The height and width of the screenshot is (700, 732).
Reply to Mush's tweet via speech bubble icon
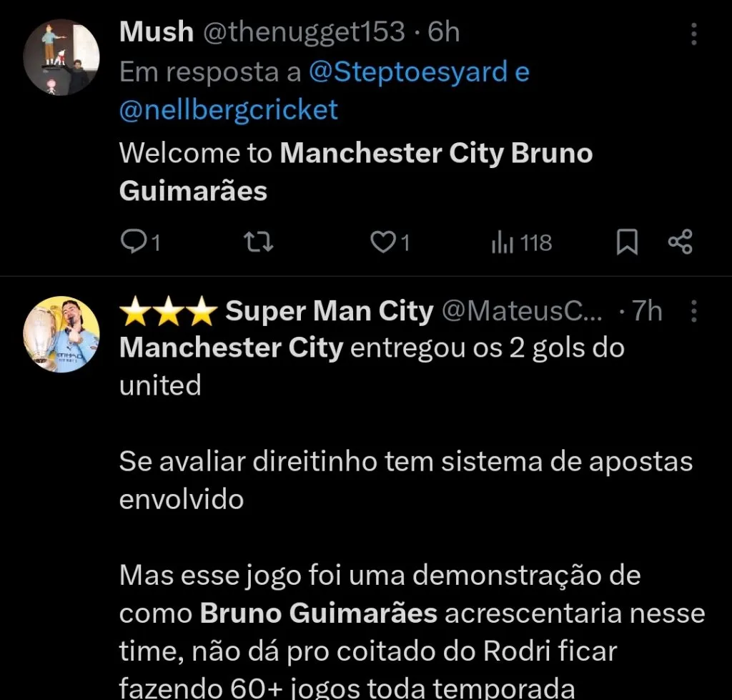coord(136,242)
